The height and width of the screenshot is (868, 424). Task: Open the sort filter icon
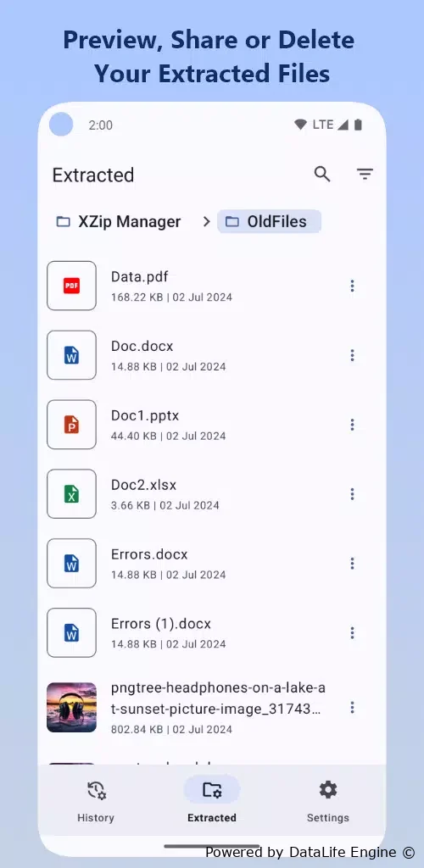click(365, 175)
